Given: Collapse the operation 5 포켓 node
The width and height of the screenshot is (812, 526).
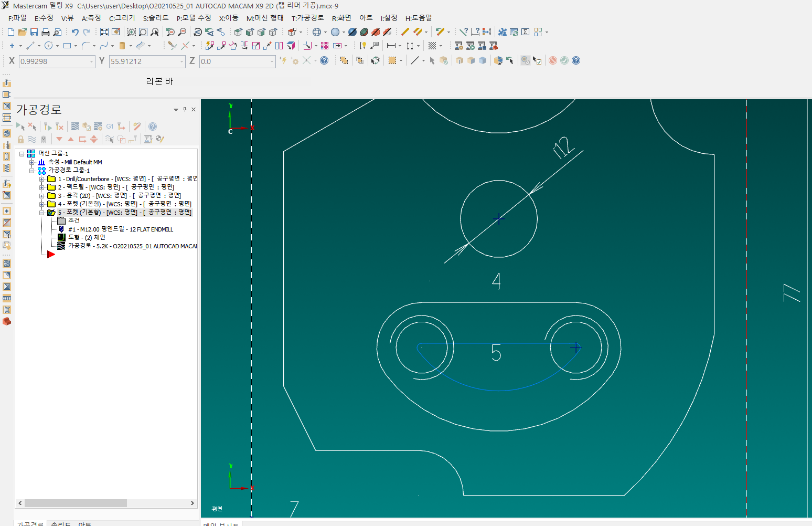Looking at the screenshot, I should (41, 213).
